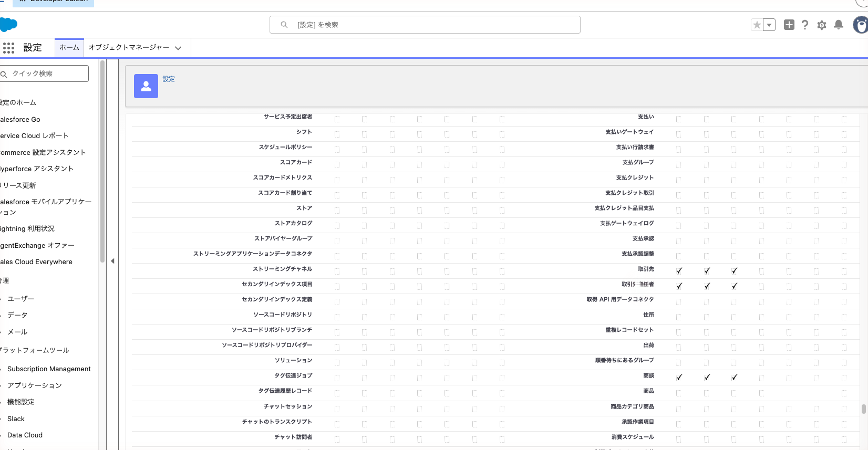Click the 重複レコードセット row label
Viewport: 868px width, 450px height.
[629, 330]
